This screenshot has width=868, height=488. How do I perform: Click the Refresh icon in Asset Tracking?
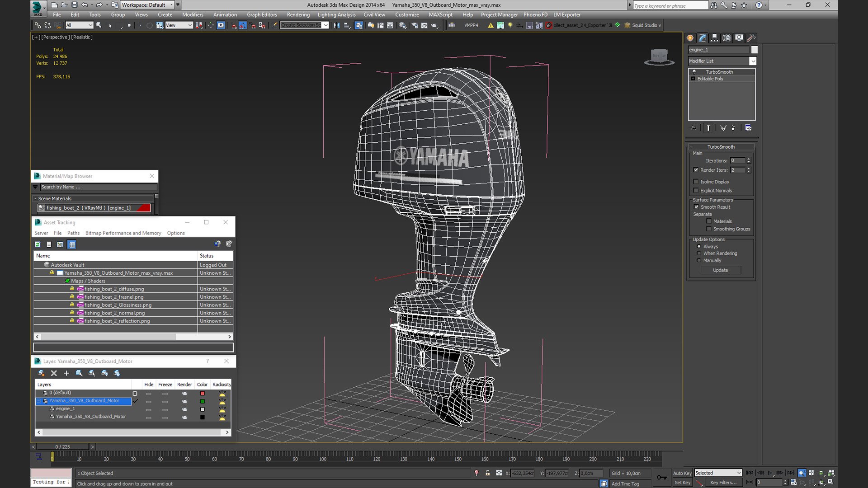click(38, 244)
